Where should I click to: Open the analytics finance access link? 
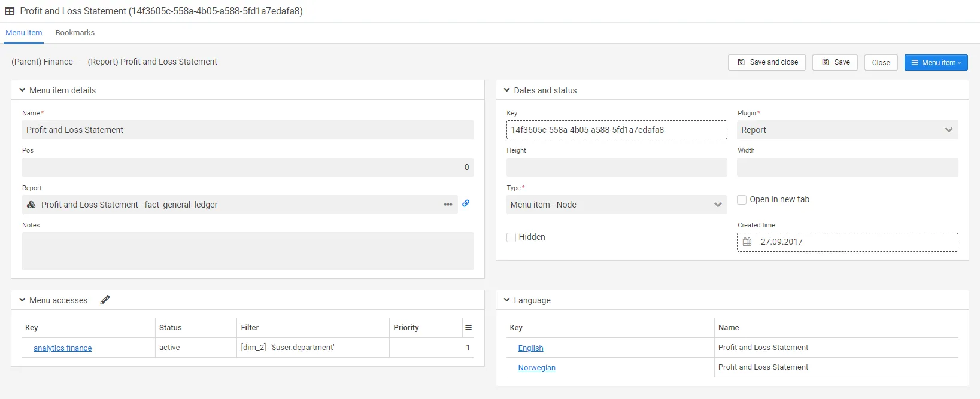click(x=63, y=348)
